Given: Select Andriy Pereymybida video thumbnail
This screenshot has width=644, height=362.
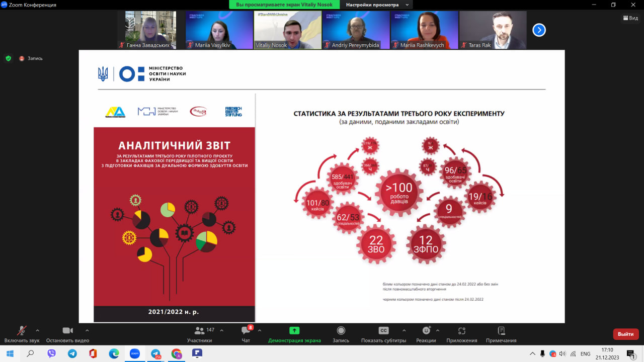Looking at the screenshot, I should [356, 30].
